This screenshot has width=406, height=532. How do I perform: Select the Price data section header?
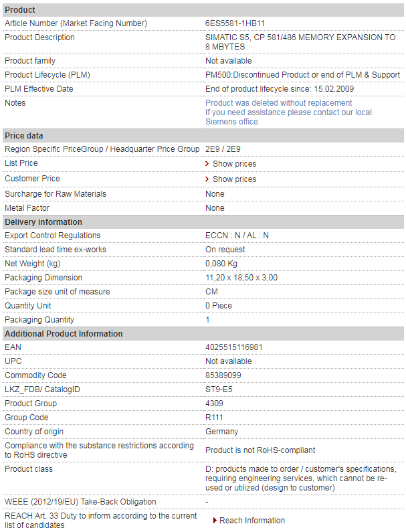(x=203, y=136)
